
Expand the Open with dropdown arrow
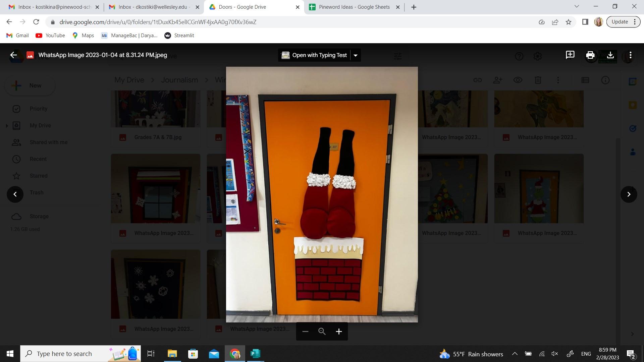coord(356,55)
